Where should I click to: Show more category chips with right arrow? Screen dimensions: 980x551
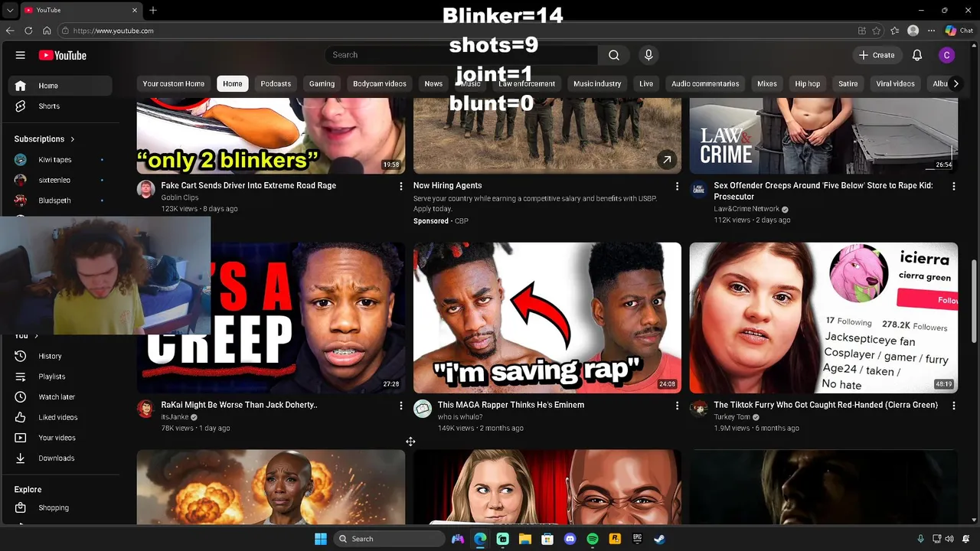[955, 83]
